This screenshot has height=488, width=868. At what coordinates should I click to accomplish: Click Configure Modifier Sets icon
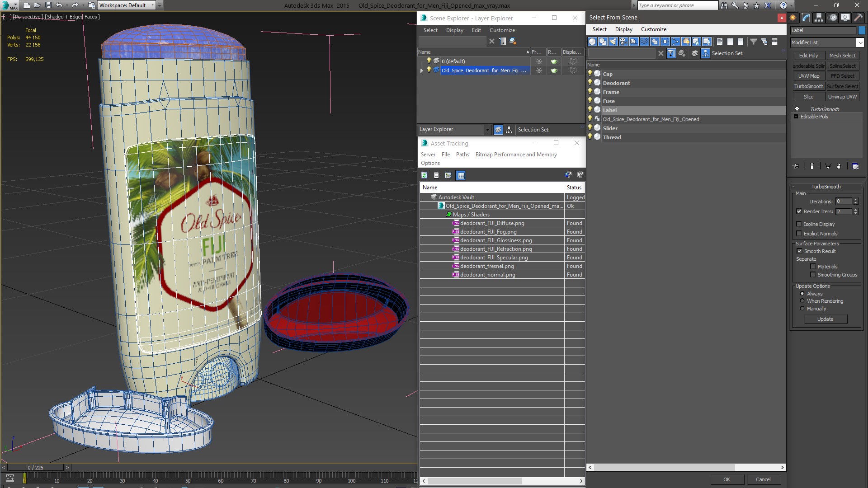[x=855, y=166]
